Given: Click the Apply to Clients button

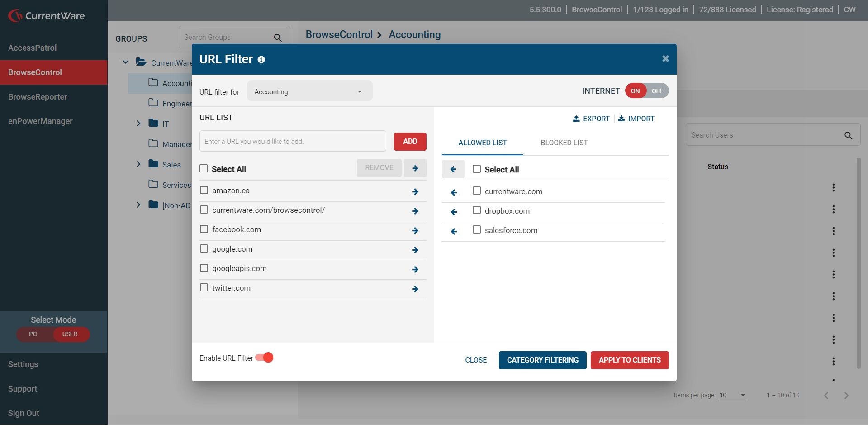Looking at the screenshot, I should 629,360.
